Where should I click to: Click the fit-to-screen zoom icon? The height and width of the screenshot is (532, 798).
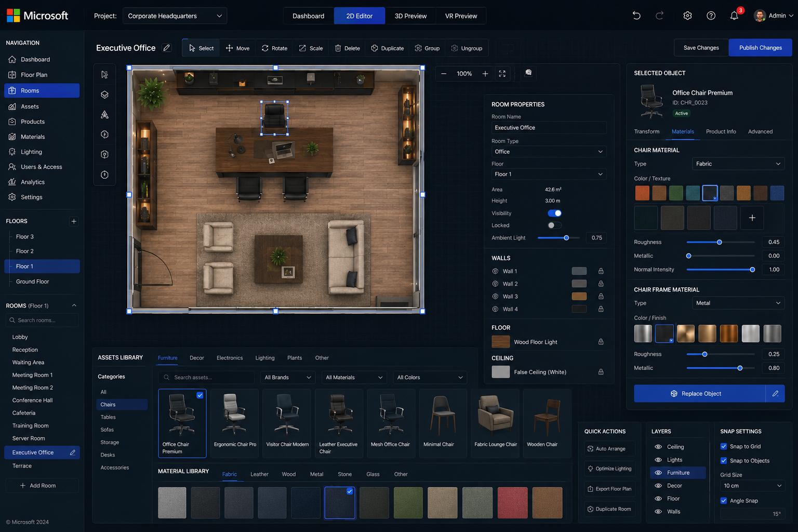tap(502, 74)
